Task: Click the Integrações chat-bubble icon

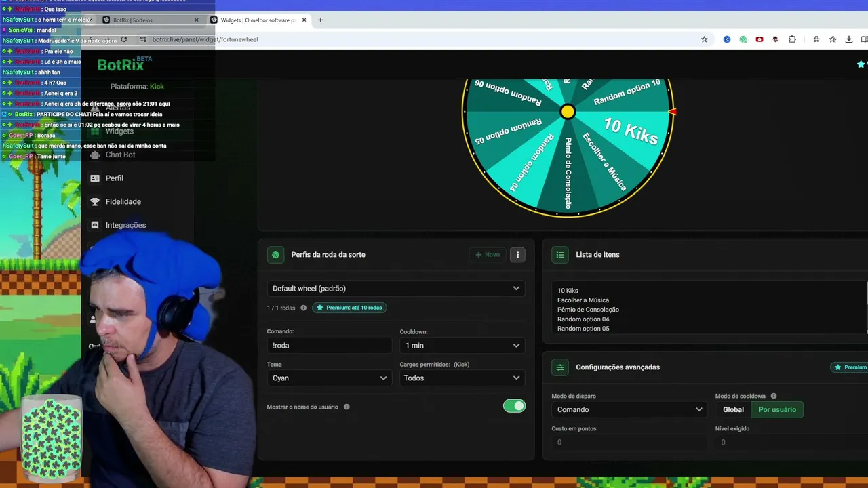Action: pos(95,225)
